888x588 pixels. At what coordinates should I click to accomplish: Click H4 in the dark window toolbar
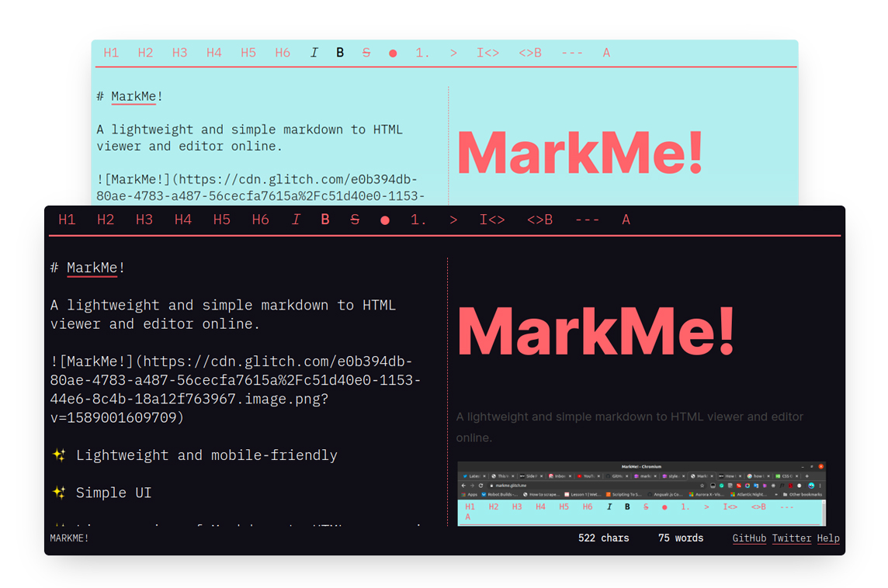pyautogui.click(x=183, y=220)
